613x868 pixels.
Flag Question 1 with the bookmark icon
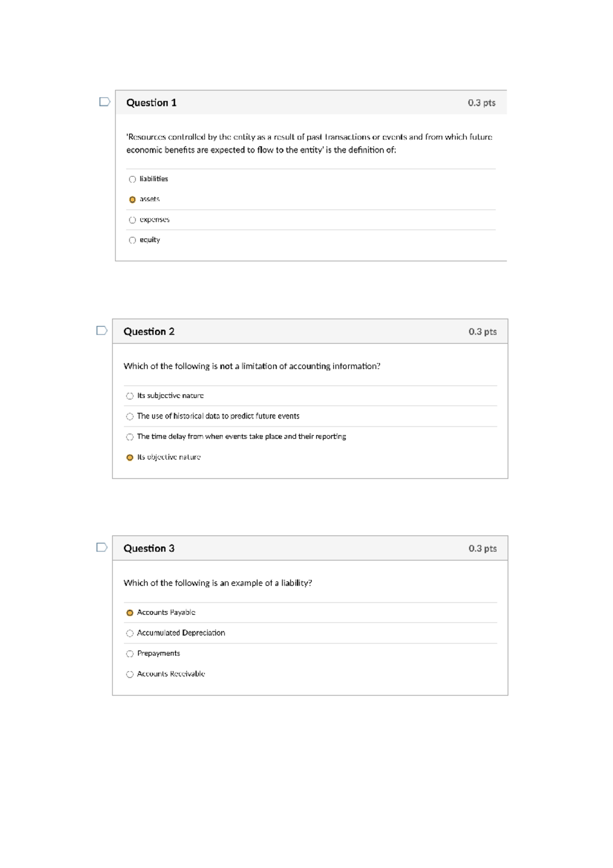105,102
